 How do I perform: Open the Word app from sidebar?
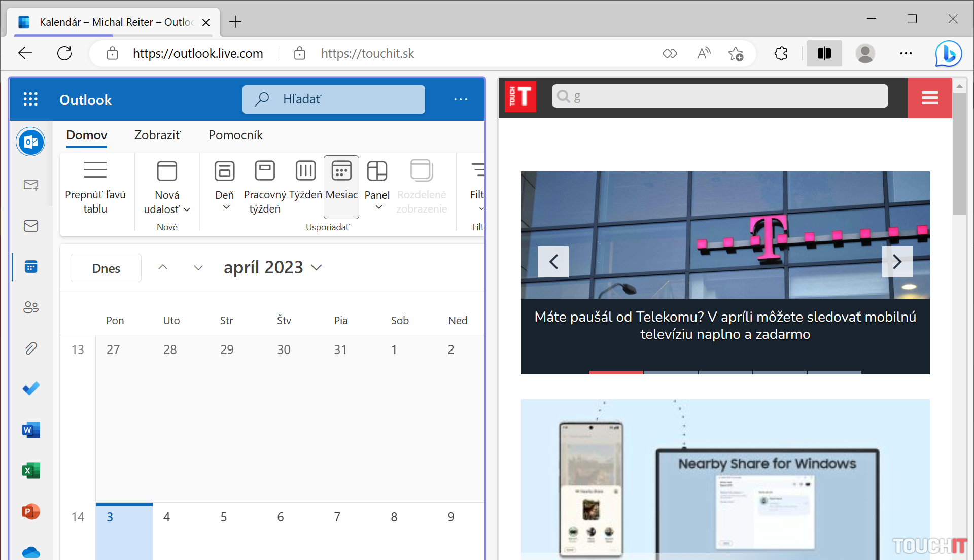point(31,430)
